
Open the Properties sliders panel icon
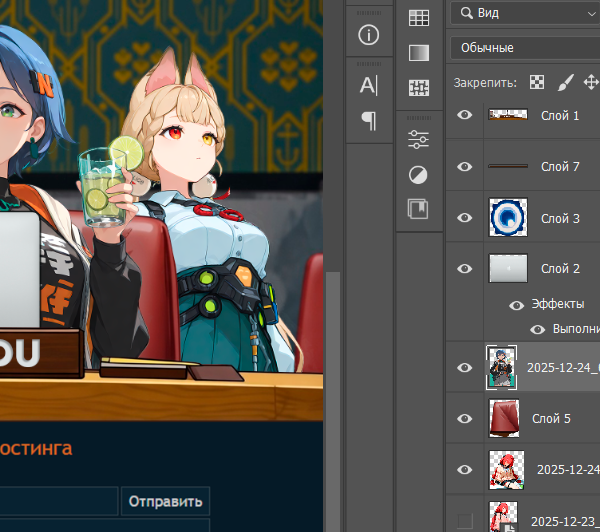click(419, 140)
